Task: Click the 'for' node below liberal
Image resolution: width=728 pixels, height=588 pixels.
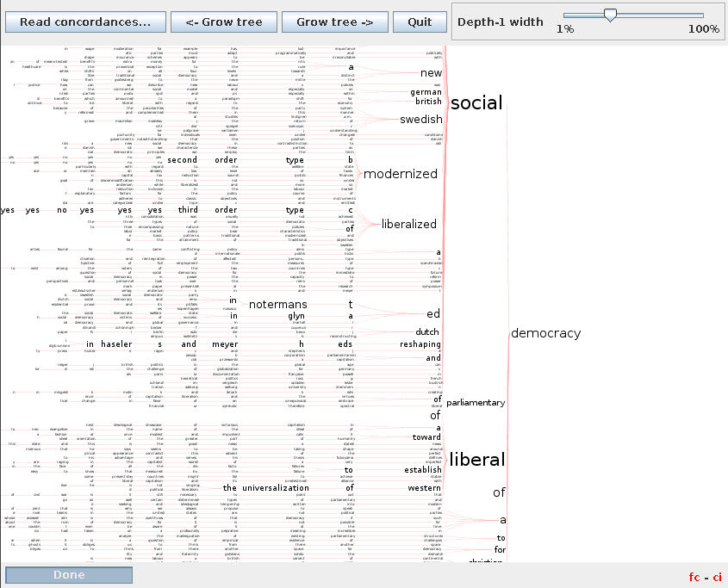Action: click(x=500, y=549)
